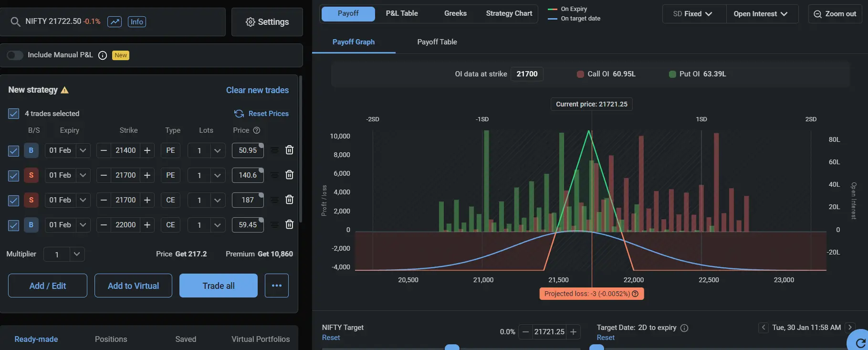Viewport: 868px width, 350px height.
Task: Decrease strike on the 22000 row
Action: pyautogui.click(x=104, y=225)
